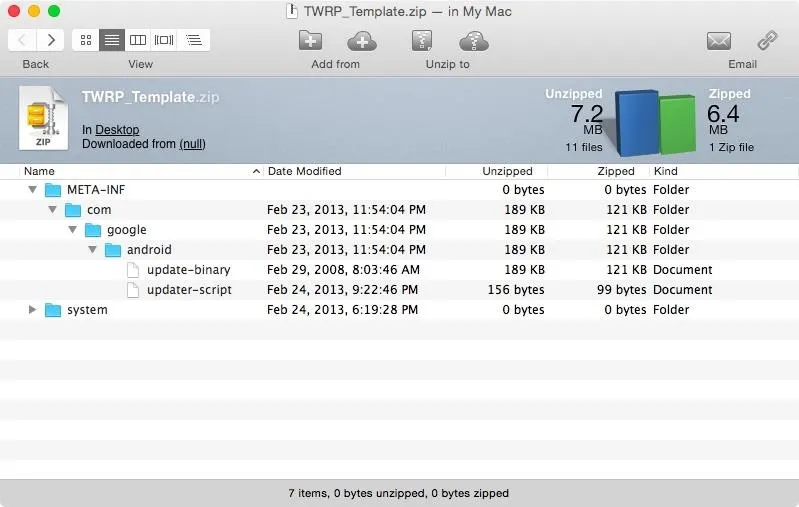Expand the system folder
This screenshot has height=507, width=799.
pos(32,309)
